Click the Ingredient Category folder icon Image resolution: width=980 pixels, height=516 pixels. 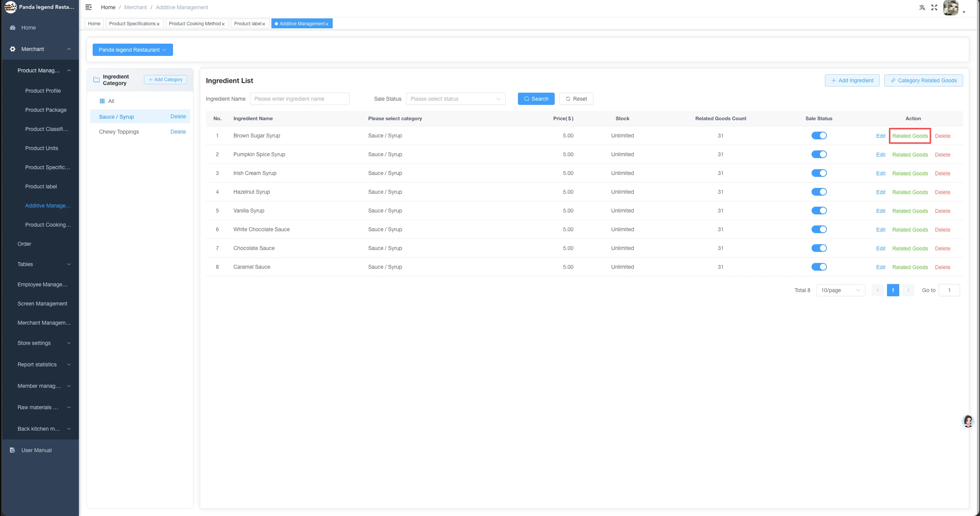tap(96, 80)
